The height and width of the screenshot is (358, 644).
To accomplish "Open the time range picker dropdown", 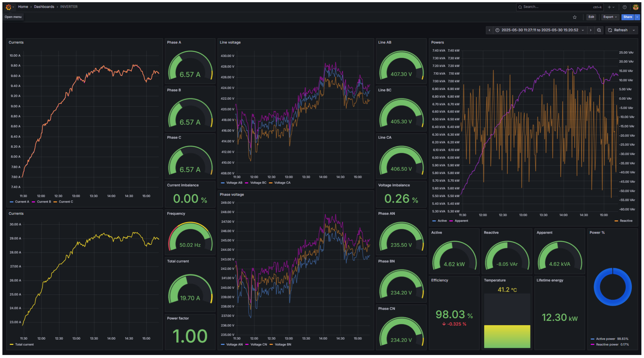I will click(540, 30).
